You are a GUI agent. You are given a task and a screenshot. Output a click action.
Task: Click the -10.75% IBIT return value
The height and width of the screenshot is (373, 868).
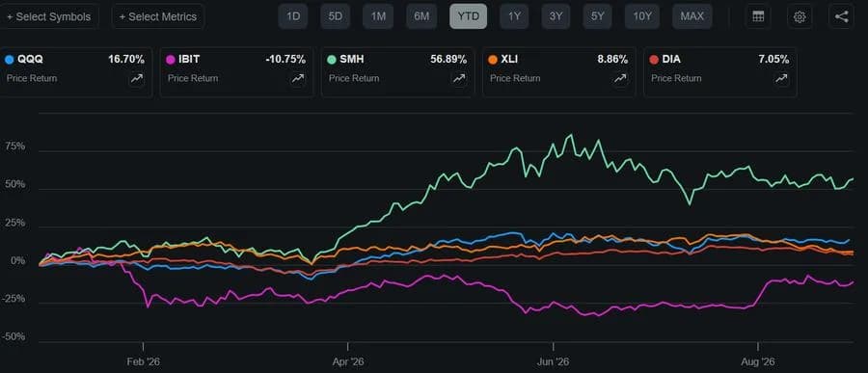(x=285, y=60)
